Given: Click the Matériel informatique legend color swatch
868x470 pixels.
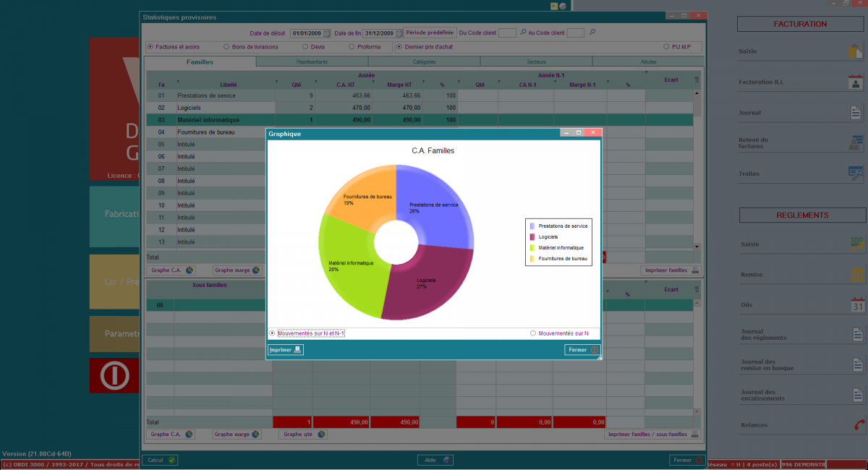Looking at the screenshot, I should pos(532,247).
